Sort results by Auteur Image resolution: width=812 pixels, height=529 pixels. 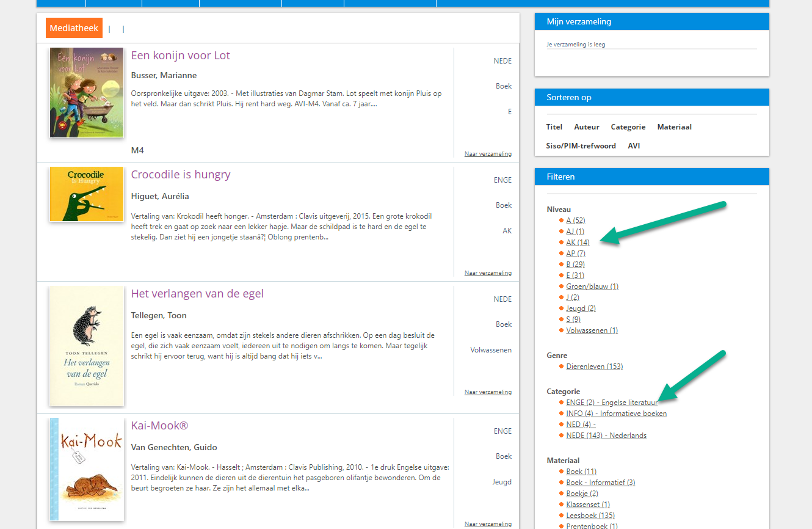tap(586, 127)
